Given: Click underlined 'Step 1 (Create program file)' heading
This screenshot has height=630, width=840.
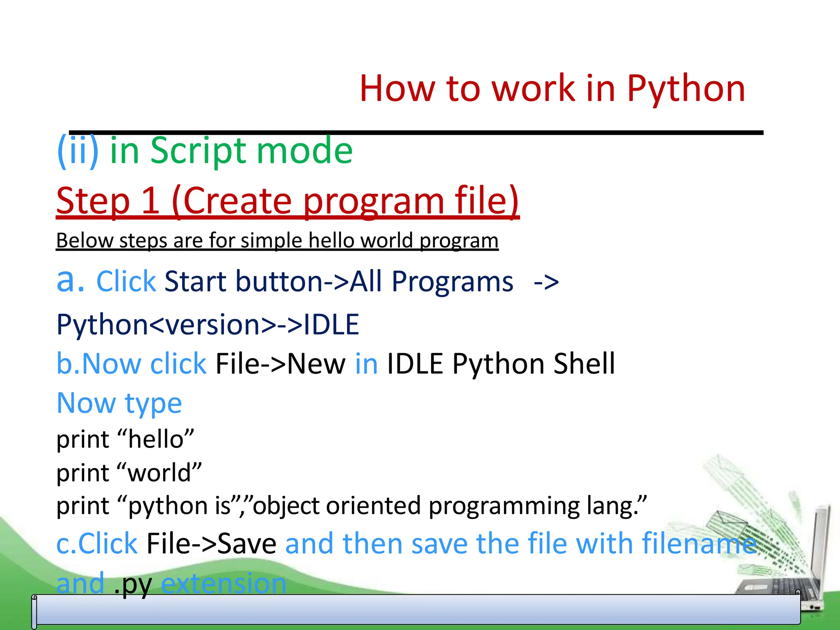Looking at the screenshot, I should [x=288, y=200].
